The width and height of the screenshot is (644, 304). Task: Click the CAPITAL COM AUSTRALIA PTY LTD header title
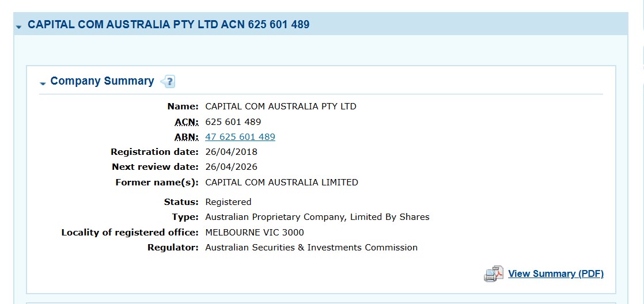(168, 25)
